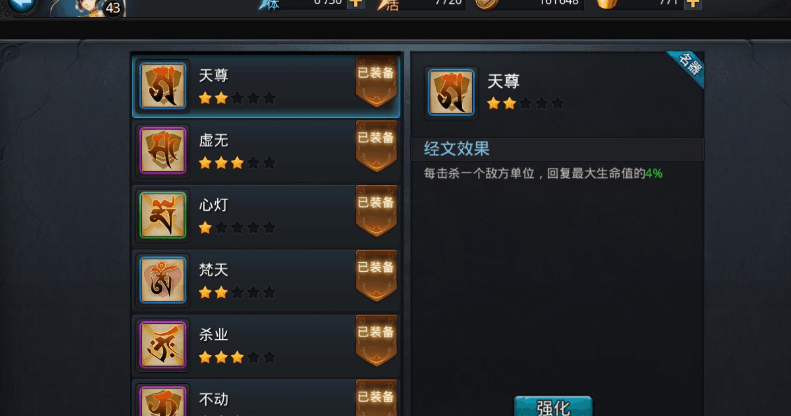Click the back arrow icon at top-left
Viewport: 791px width, 416px height.
(22, 5)
